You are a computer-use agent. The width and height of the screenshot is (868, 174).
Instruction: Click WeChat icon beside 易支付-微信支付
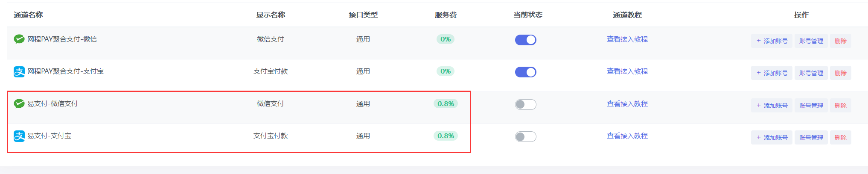coord(19,103)
